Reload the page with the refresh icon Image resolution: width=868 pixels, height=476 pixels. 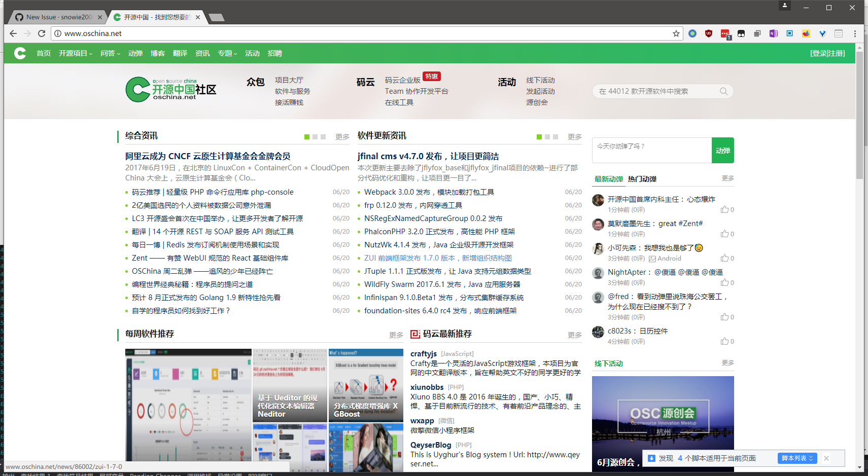pyautogui.click(x=42, y=33)
